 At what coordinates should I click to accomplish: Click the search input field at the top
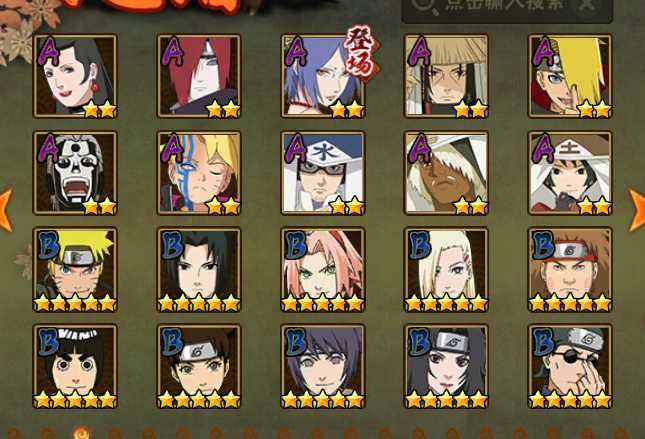click(x=507, y=8)
